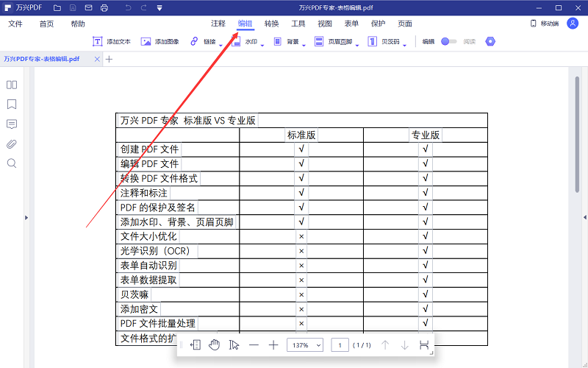Select the text selection cursor tool

point(234,344)
